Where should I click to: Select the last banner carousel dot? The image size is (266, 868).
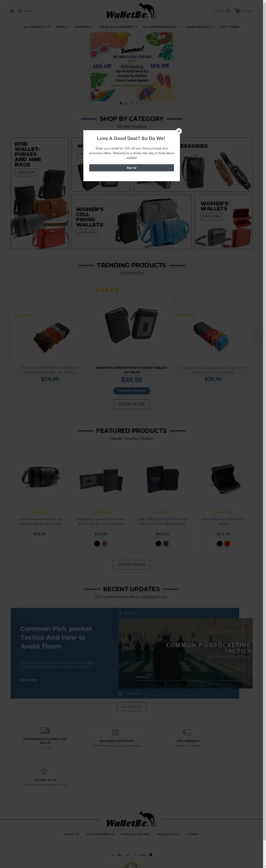142,103
